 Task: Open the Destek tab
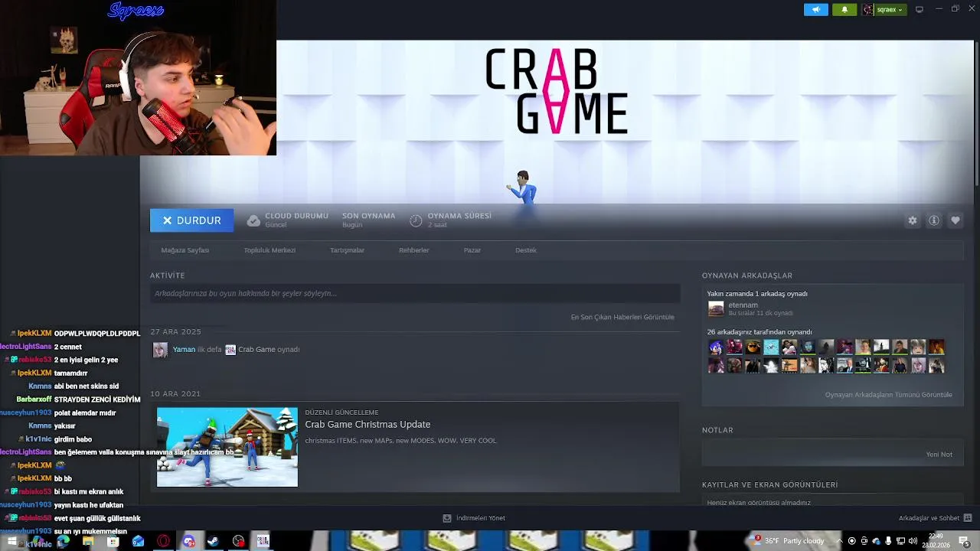pos(526,250)
